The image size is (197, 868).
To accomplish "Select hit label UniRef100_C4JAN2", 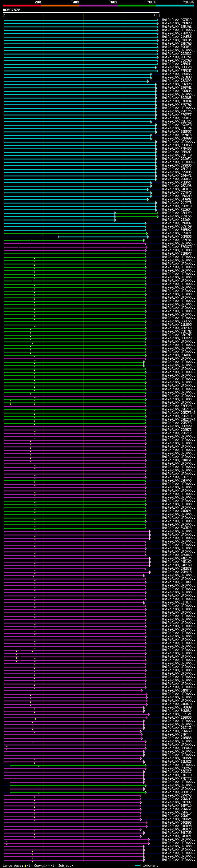I will tap(177, 199).
